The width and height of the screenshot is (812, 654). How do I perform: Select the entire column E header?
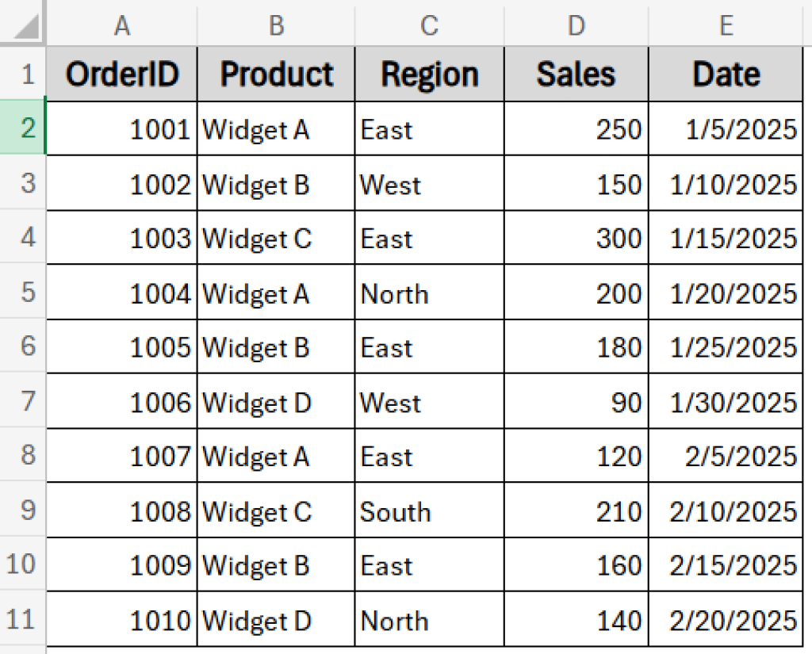click(726, 25)
